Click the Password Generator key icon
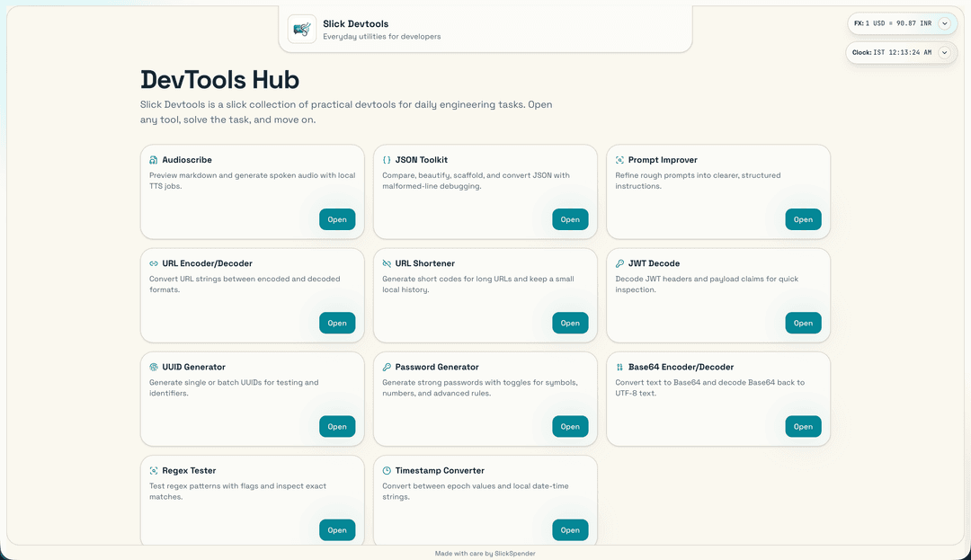Viewport: 971px width, 560px height. click(x=385, y=367)
